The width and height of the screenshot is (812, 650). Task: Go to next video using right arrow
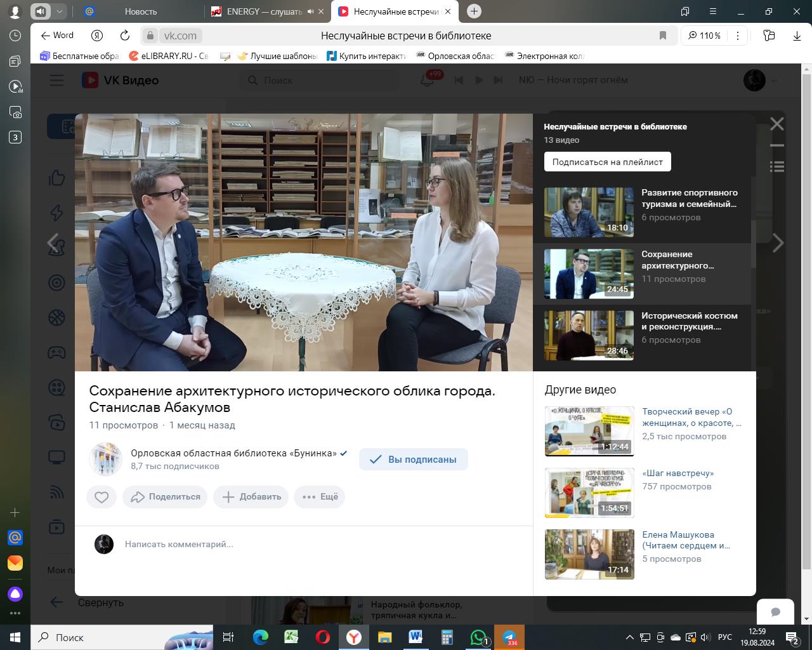[x=778, y=243]
